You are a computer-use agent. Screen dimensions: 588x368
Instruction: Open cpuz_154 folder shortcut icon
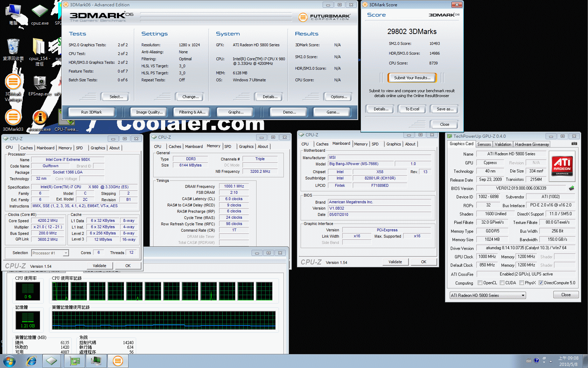pyautogui.click(x=39, y=51)
